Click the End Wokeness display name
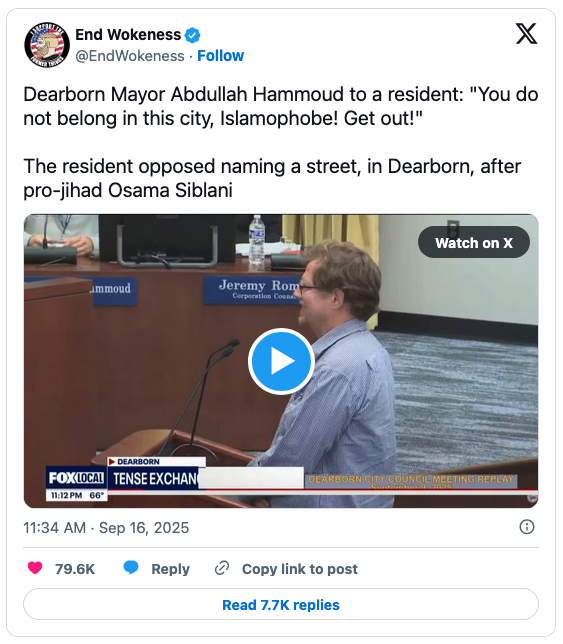The height and width of the screenshot is (644, 563). click(x=128, y=35)
